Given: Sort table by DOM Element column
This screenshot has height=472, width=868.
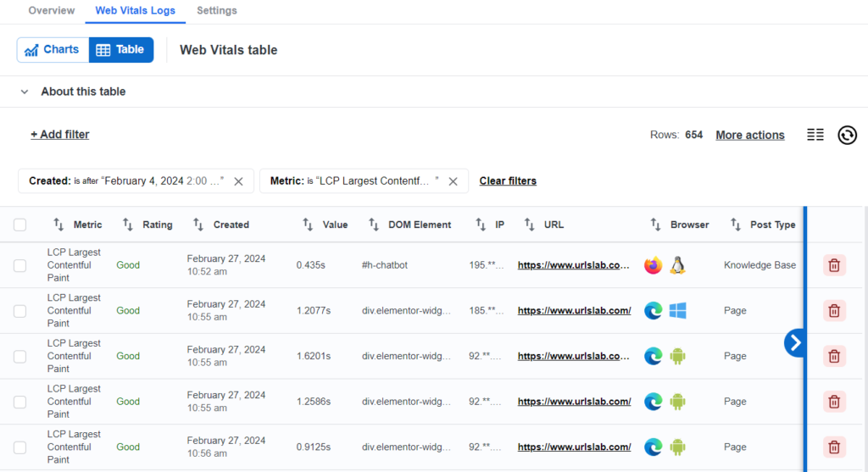Looking at the screenshot, I should (x=374, y=224).
